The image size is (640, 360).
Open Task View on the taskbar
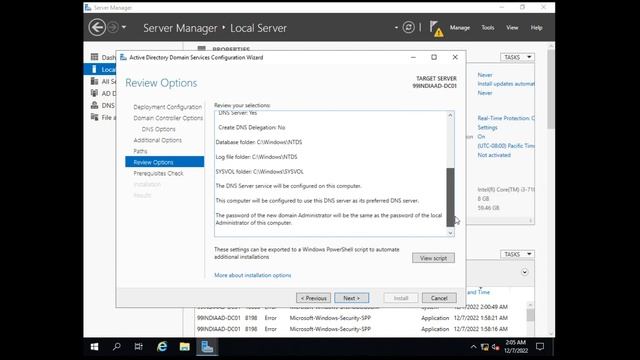[138, 347]
